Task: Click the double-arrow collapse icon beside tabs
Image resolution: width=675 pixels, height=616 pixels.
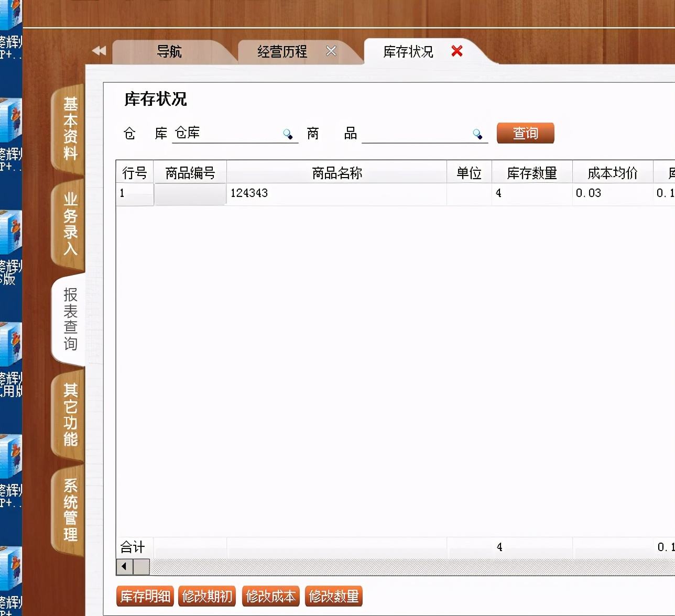Action: [99, 50]
